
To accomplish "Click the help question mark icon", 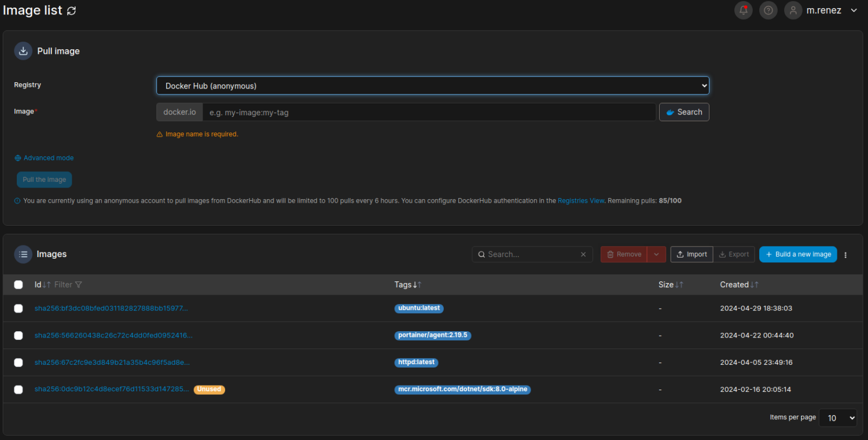I will point(768,10).
